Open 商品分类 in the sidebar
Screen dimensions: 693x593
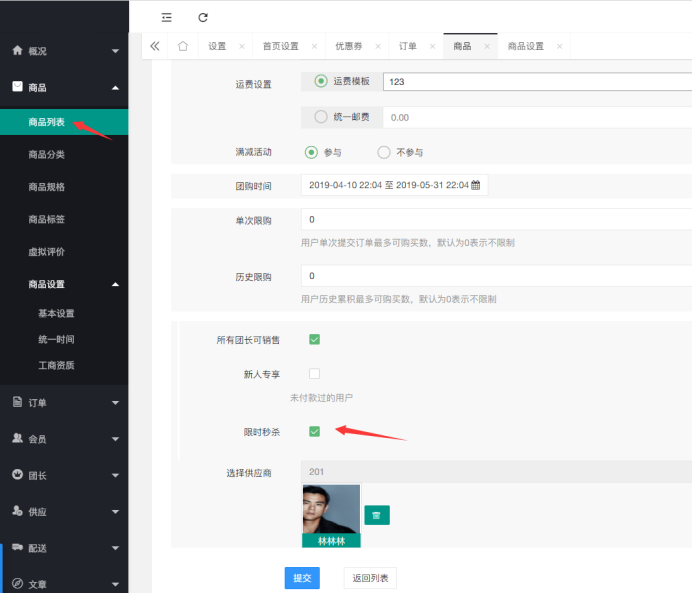pos(47,155)
